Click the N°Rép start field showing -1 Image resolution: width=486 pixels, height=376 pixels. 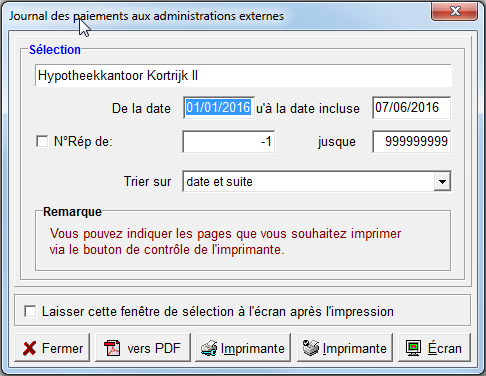tap(229, 142)
